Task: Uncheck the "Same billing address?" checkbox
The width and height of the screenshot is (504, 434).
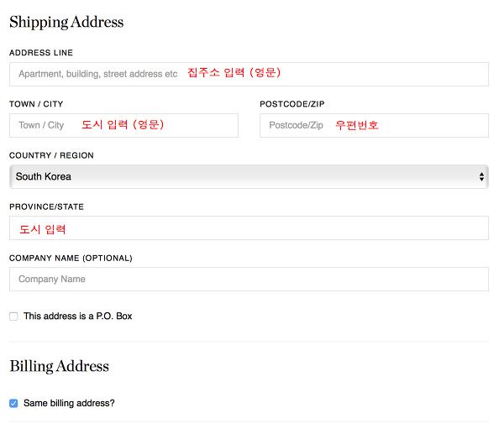Action: [13, 403]
